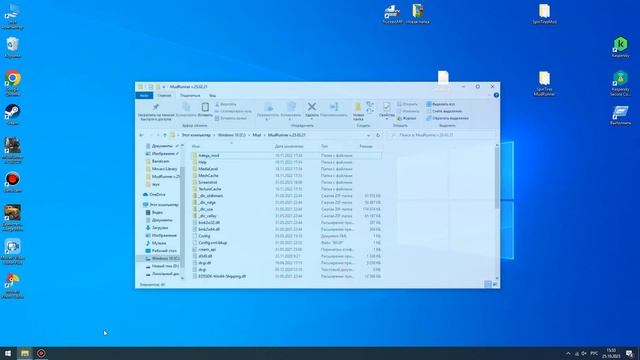Select the Adega_mod folder row
640x360 pixels.
click(x=287, y=156)
